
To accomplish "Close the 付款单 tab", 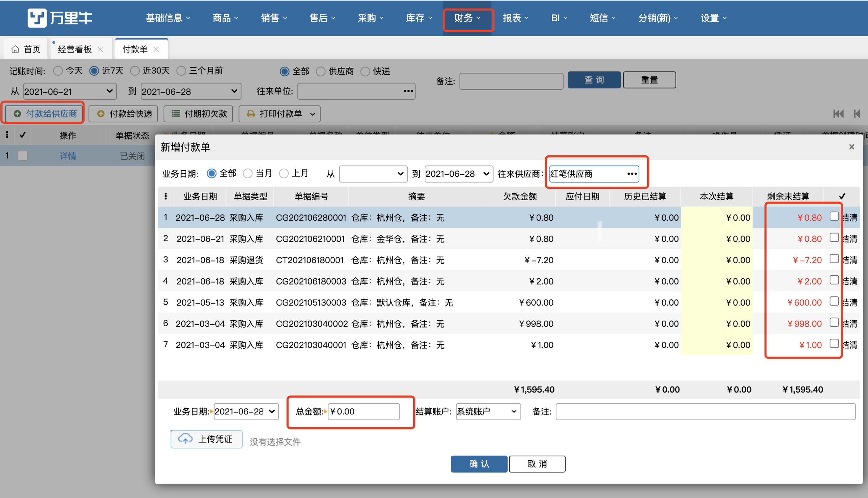I will tap(157, 49).
